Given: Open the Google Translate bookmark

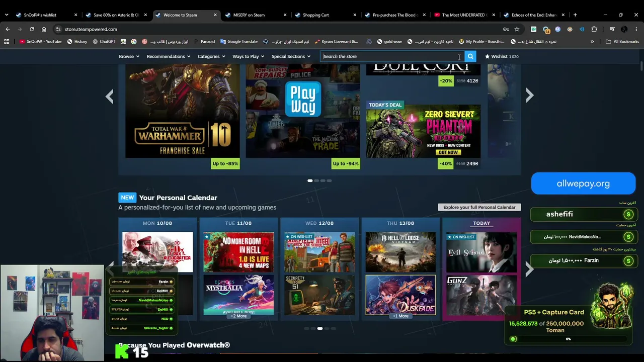Looking at the screenshot, I should [238, 42].
